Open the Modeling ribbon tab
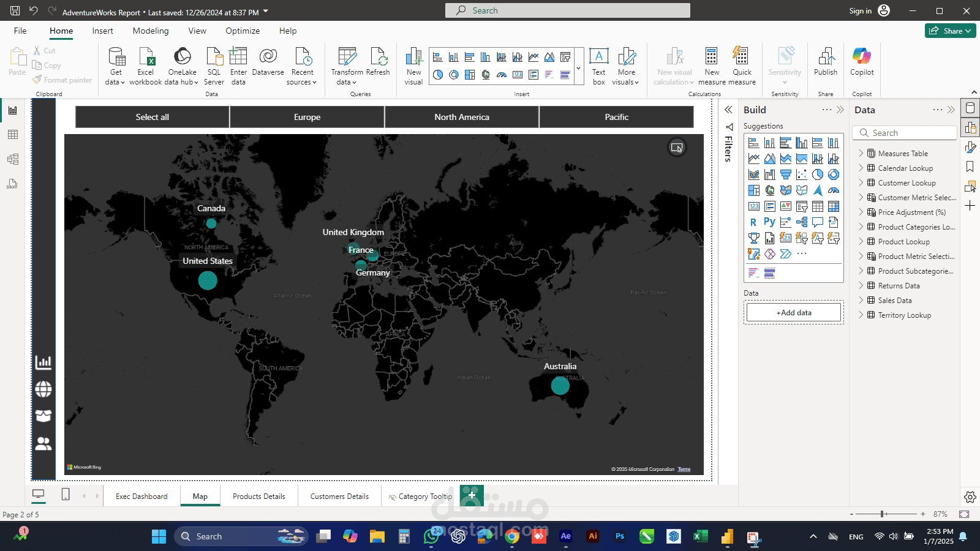The image size is (980, 551). pos(151,31)
